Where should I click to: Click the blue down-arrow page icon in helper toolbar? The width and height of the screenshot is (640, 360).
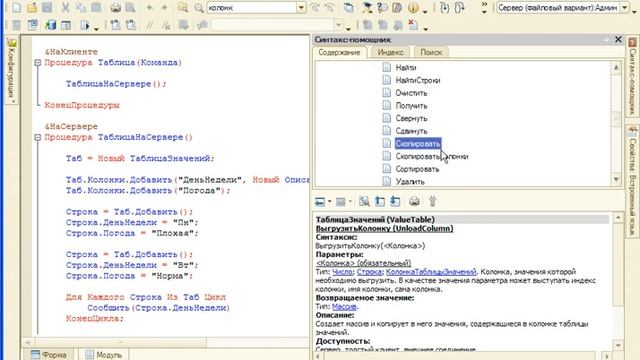tap(395, 201)
